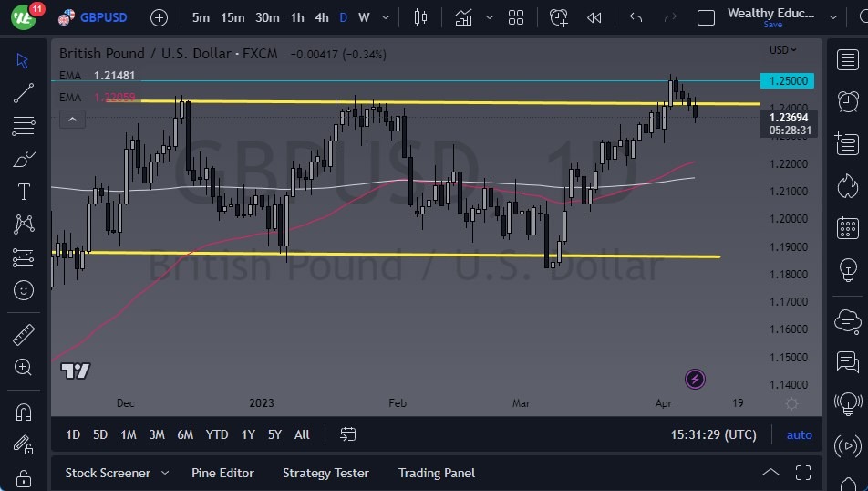Click the zoom in magnifier tool
The width and height of the screenshot is (868, 491).
(24, 367)
